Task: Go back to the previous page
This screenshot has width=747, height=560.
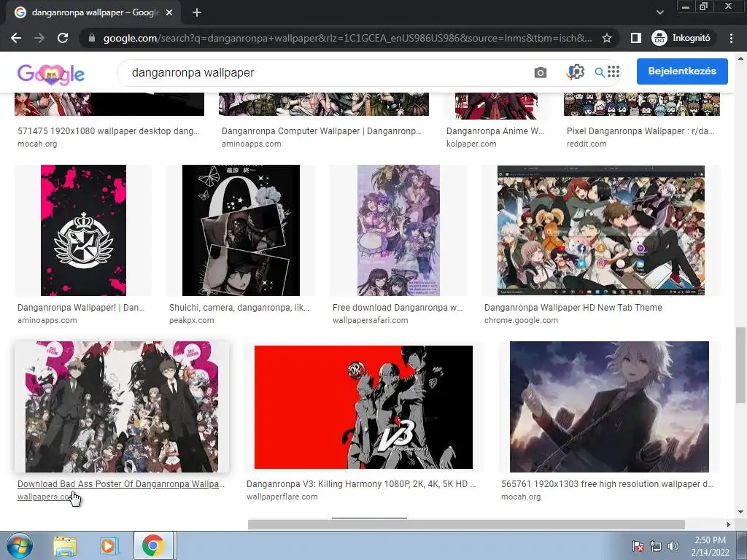Action: click(16, 38)
